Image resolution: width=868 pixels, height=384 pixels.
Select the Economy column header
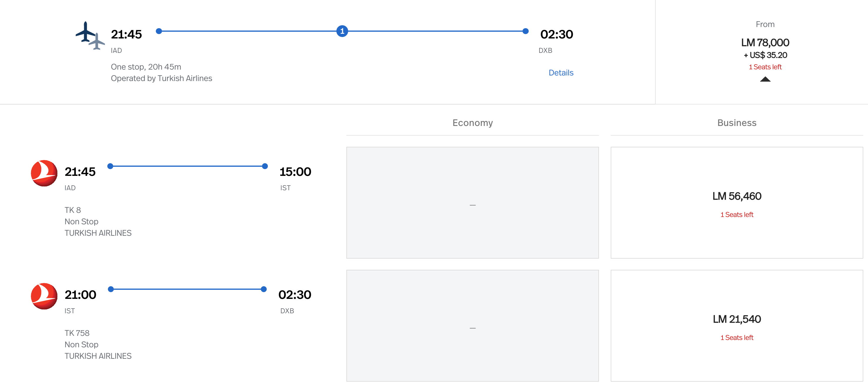coord(473,123)
